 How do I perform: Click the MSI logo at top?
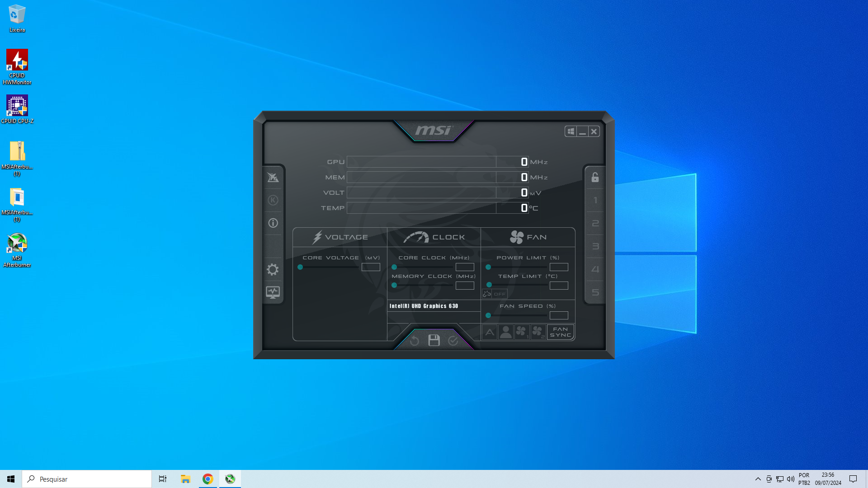coord(434,131)
